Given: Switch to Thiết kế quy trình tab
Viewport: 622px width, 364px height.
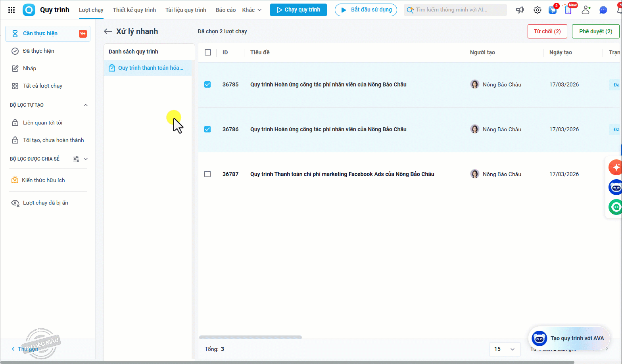Looking at the screenshot, I should point(134,10).
